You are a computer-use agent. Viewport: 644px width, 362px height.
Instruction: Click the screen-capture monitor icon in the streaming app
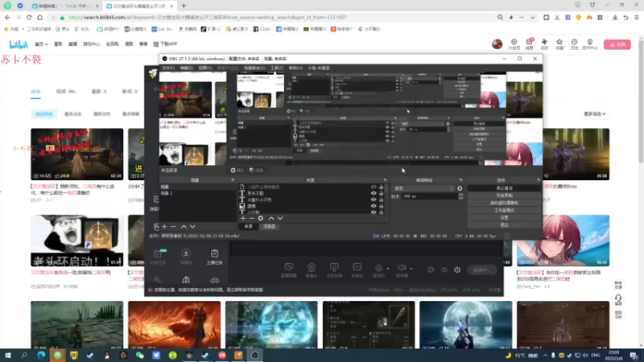click(289, 268)
